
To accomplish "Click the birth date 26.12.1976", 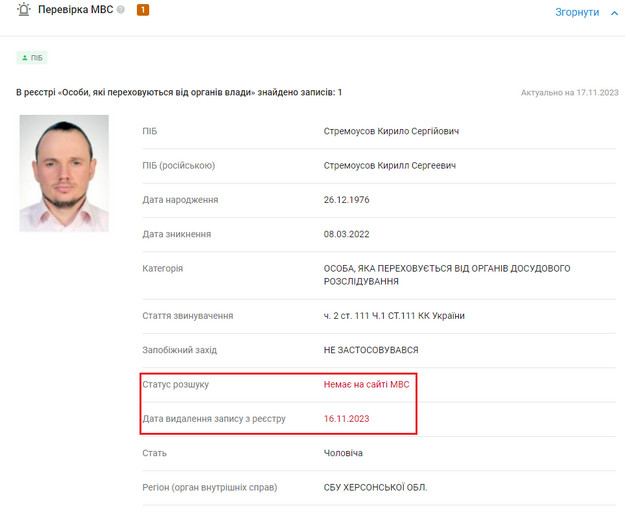I will [x=346, y=199].
